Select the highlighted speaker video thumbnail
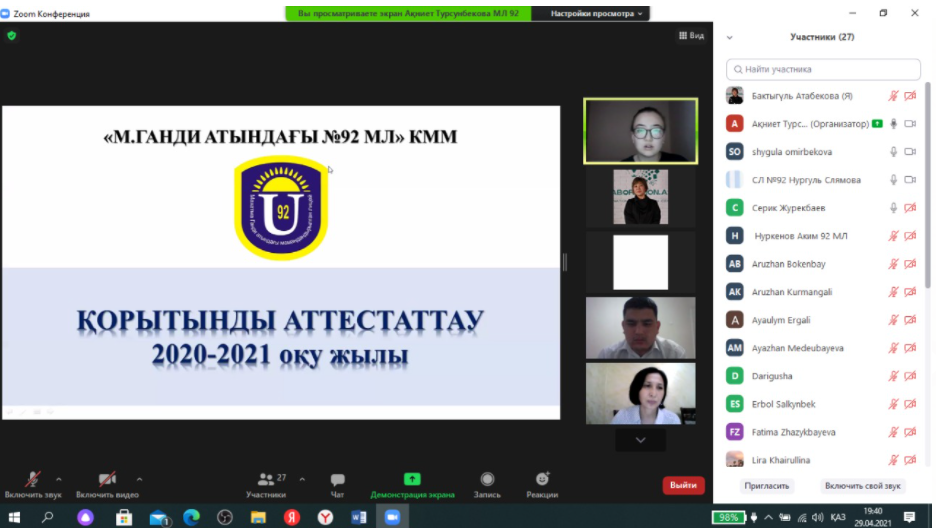The height and width of the screenshot is (528, 936). [640, 130]
